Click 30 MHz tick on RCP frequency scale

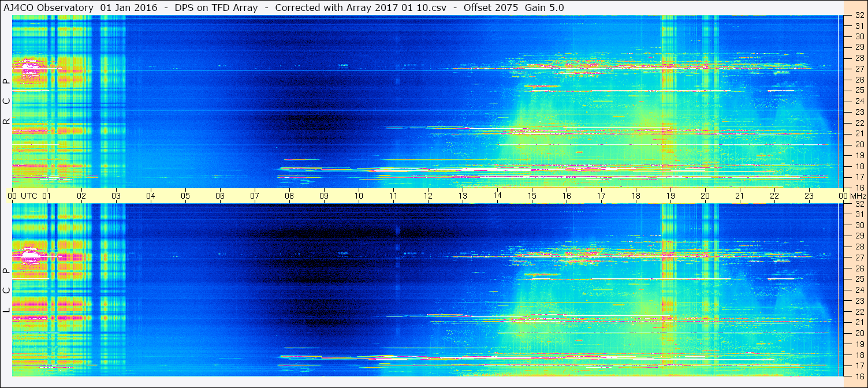859,36
